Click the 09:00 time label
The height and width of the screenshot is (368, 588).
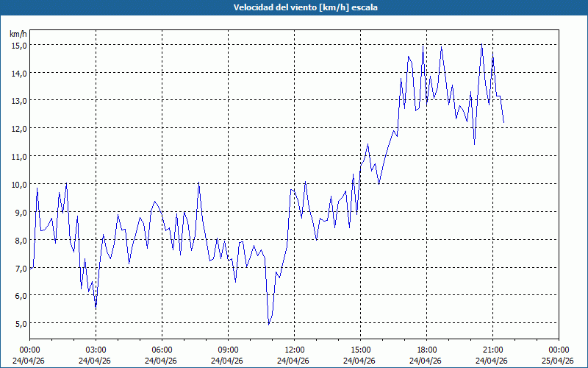pyautogui.click(x=228, y=350)
